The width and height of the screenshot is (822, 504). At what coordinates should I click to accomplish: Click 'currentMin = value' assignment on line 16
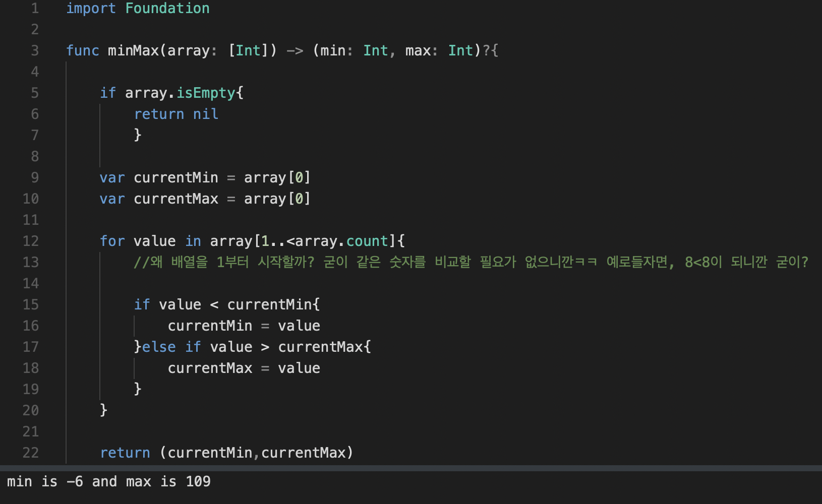point(244,326)
